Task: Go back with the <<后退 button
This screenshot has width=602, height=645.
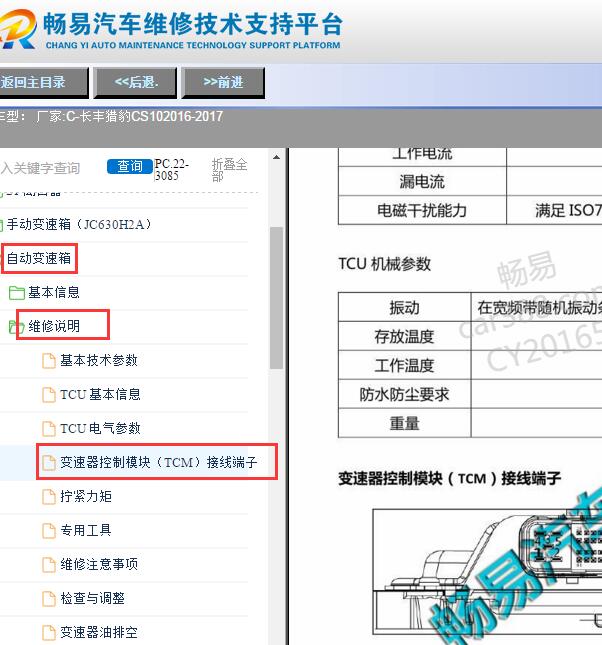Action: pyautogui.click(x=136, y=83)
